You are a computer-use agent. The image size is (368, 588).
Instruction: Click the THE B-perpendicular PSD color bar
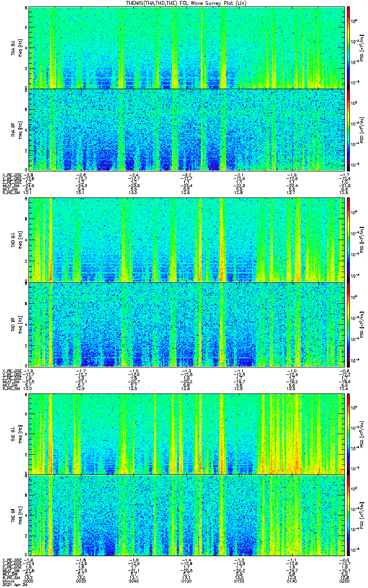point(348,433)
